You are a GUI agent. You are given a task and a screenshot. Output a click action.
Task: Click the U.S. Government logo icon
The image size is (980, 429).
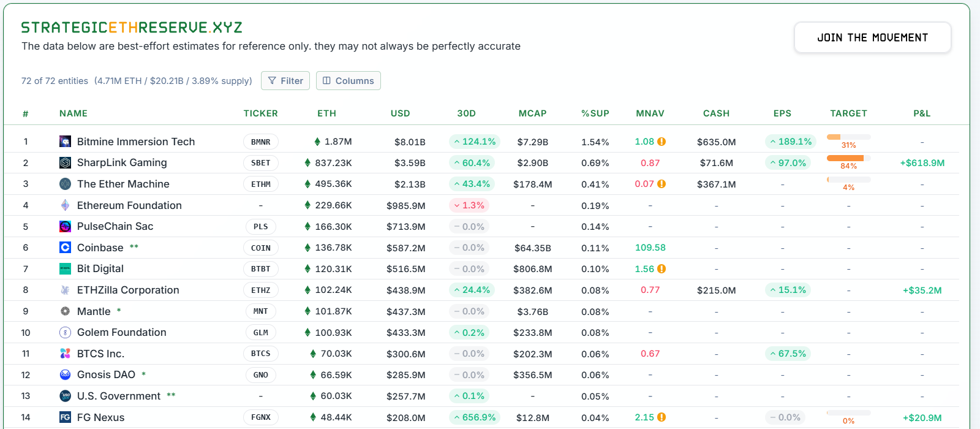pyautogui.click(x=65, y=396)
